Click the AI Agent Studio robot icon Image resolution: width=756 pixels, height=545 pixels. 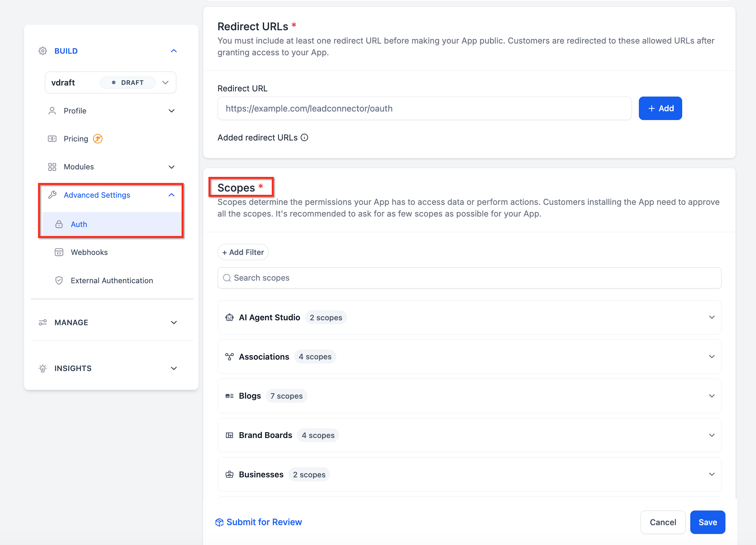tap(229, 317)
